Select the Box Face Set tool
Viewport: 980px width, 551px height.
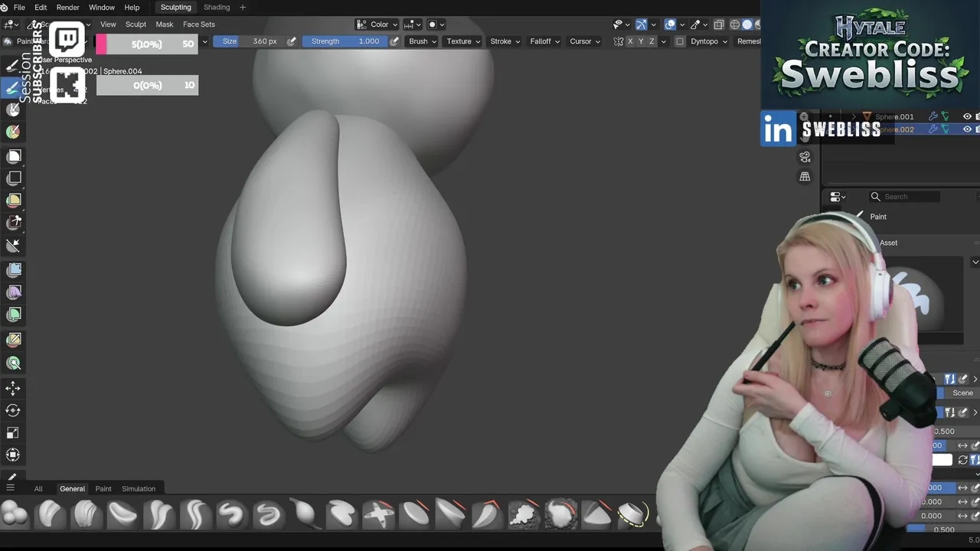pos(14,201)
